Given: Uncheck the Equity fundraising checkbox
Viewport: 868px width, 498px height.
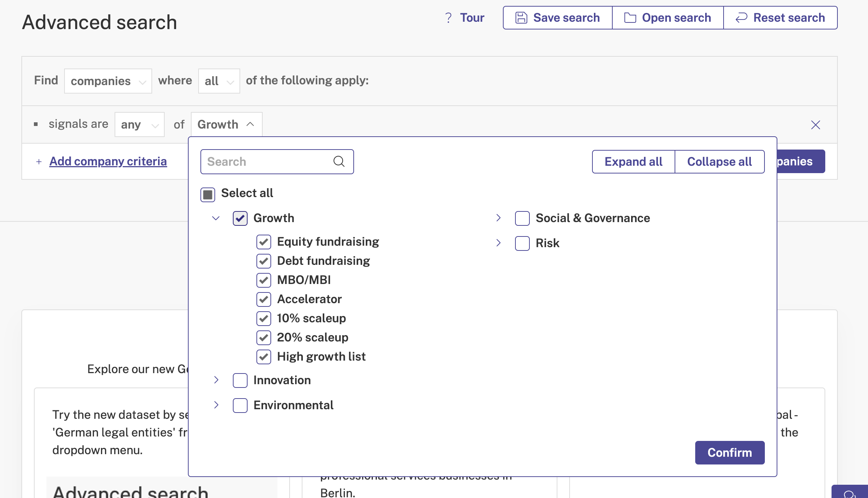Looking at the screenshot, I should (x=264, y=241).
